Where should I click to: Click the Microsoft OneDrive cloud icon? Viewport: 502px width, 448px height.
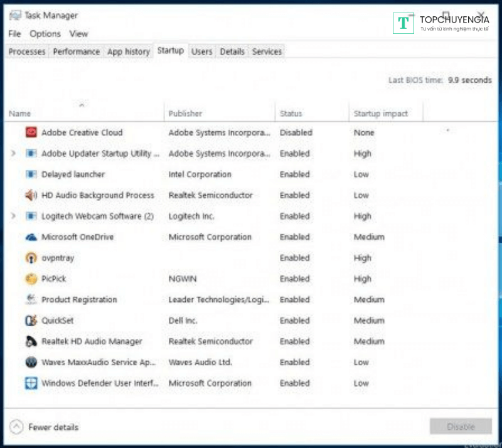point(31,237)
